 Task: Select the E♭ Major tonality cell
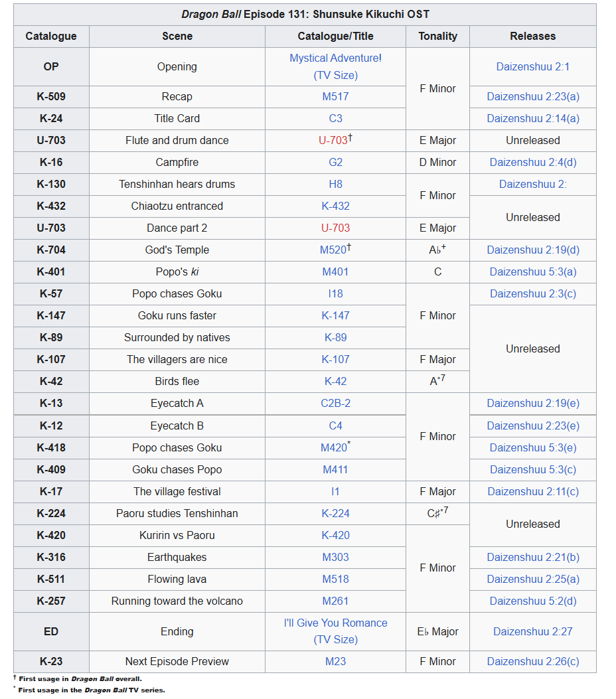(437, 631)
